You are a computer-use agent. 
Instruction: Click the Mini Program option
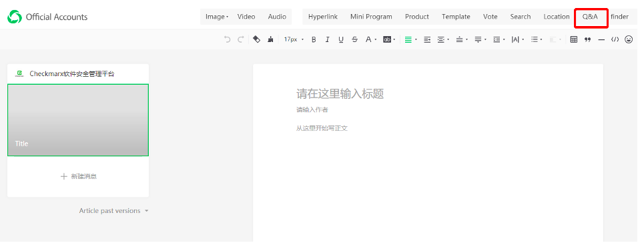tap(371, 17)
